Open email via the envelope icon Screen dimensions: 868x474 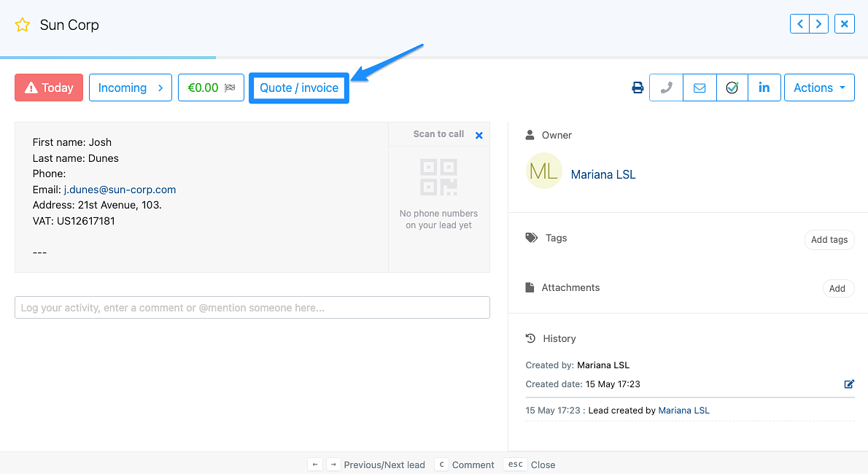699,87
